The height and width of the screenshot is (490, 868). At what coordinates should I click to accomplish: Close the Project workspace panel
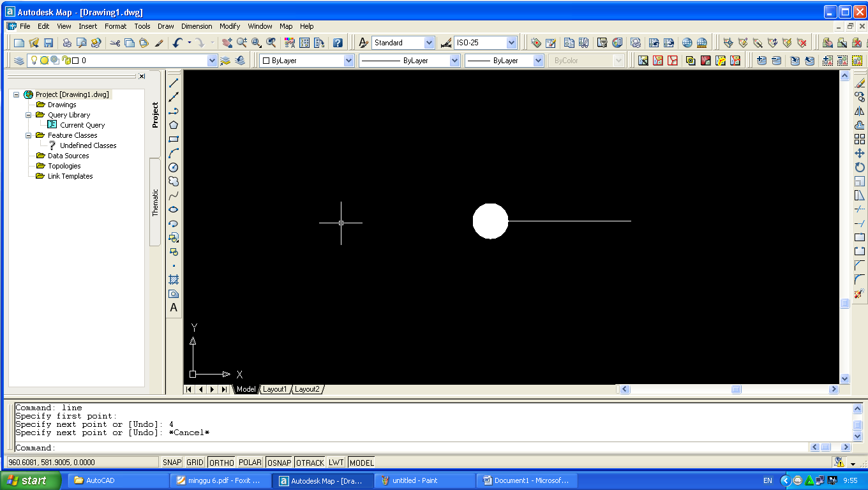click(142, 76)
